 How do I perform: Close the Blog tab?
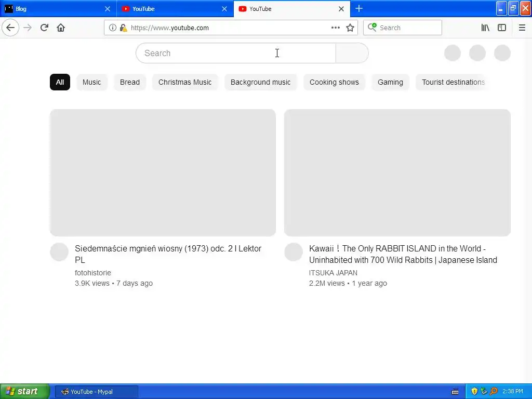(x=108, y=9)
